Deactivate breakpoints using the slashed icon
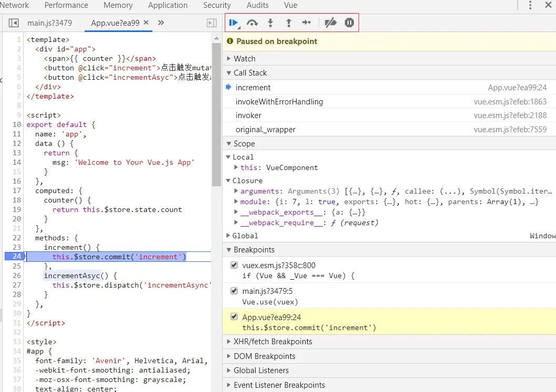The width and height of the screenshot is (556, 392). coord(330,23)
